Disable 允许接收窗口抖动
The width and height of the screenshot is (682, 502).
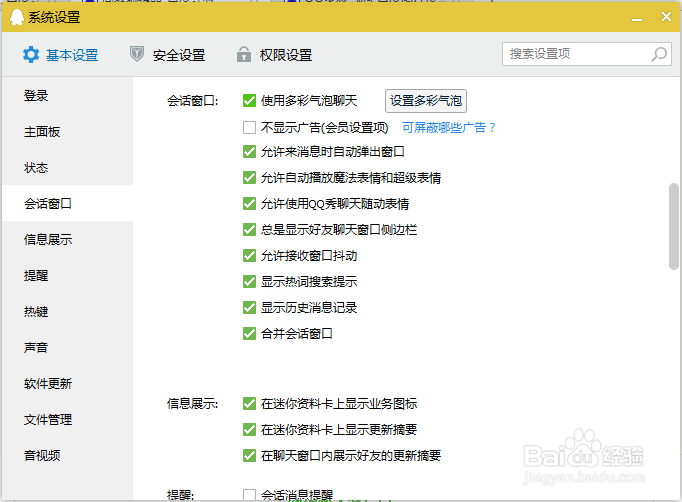[x=249, y=256]
